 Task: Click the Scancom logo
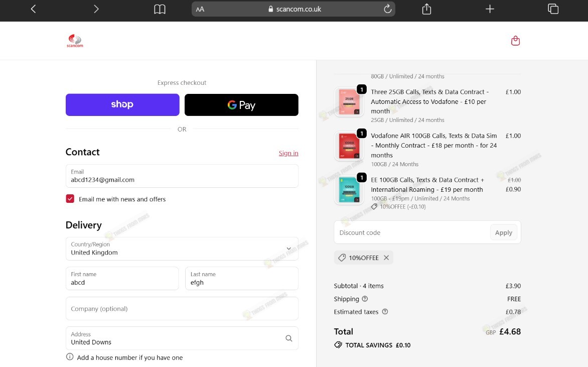(x=75, y=41)
